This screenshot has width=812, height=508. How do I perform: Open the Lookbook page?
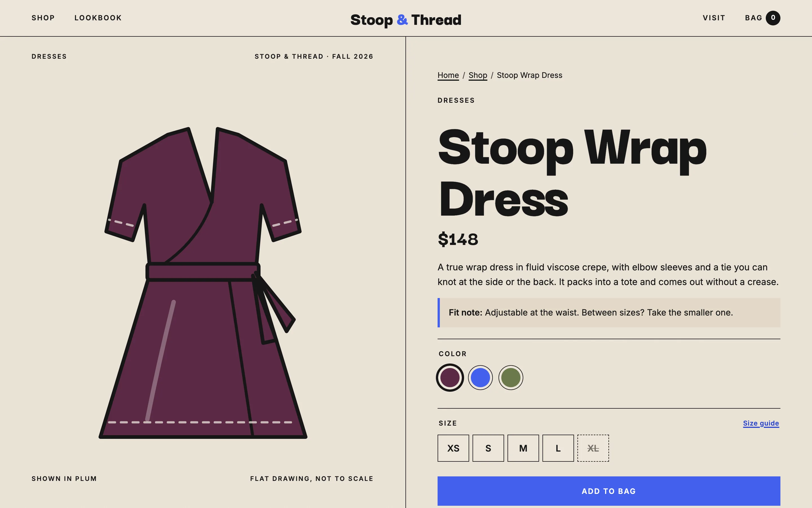click(98, 18)
